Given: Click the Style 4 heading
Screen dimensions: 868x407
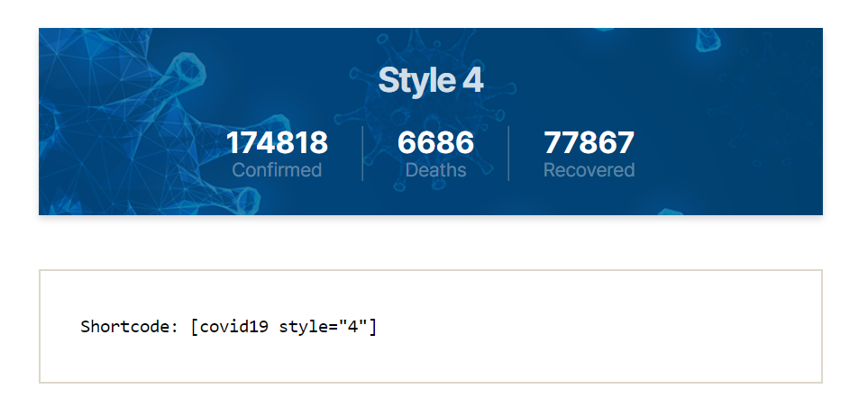Looking at the screenshot, I should pos(430,80).
